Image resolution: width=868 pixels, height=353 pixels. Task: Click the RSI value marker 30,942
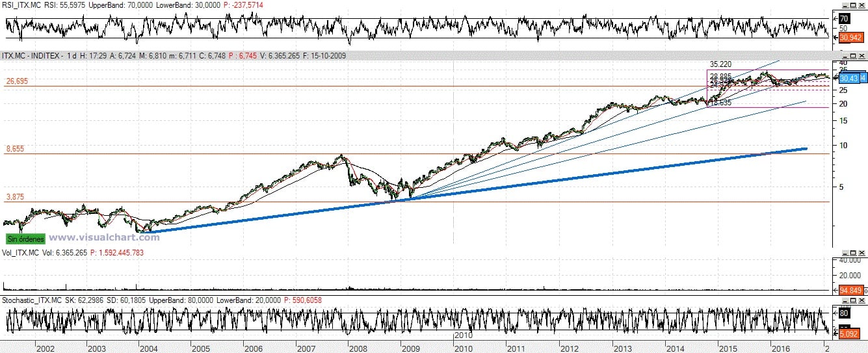[x=850, y=38]
